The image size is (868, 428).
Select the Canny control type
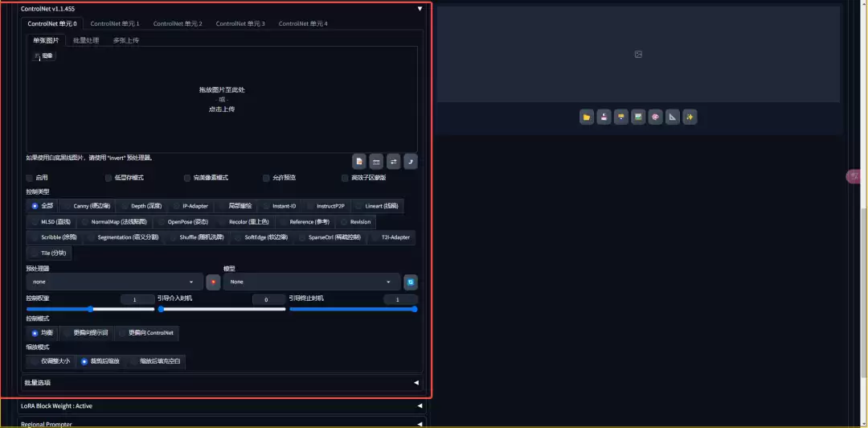[86, 206]
